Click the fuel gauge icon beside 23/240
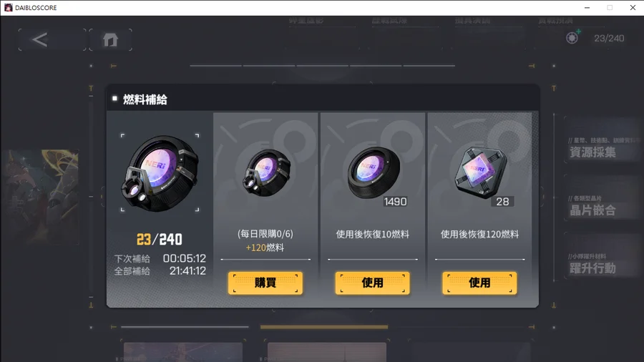 coord(572,38)
